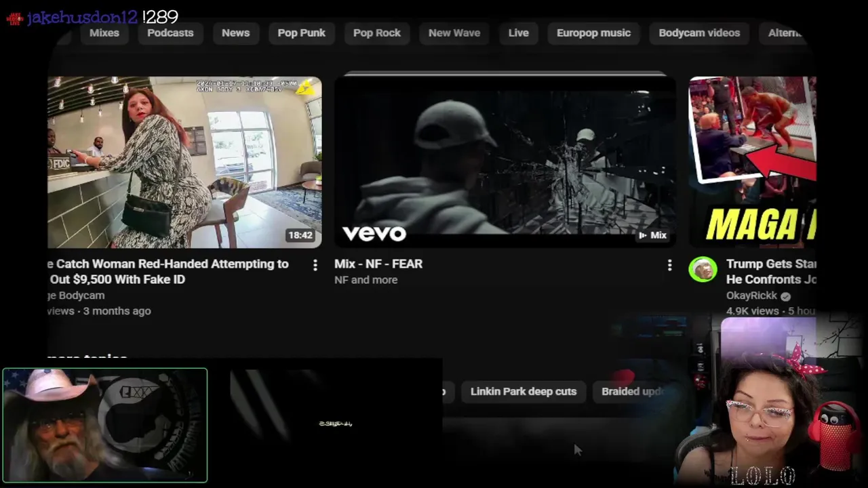This screenshot has width=868, height=488.
Task: Open the 'Trump Gets Star' video title
Action: pyautogui.click(x=771, y=272)
